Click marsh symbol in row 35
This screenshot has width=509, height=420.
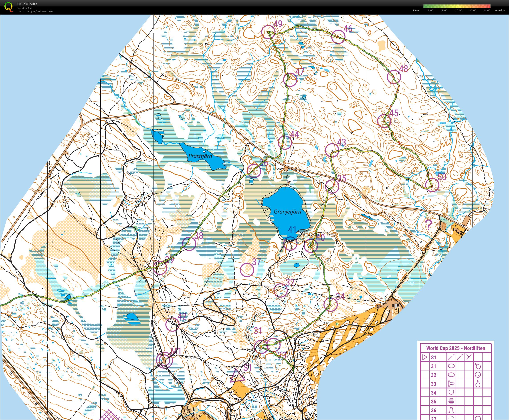click(x=451, y=402)
